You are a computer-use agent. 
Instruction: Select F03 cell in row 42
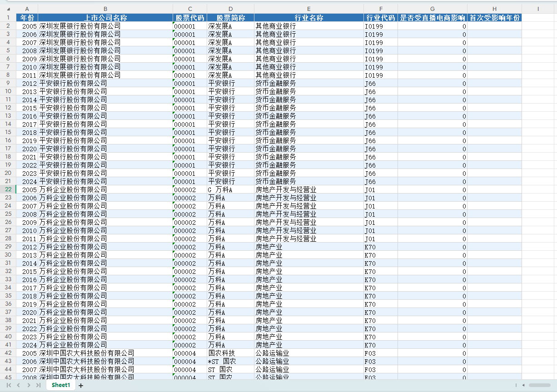(381, 353)
